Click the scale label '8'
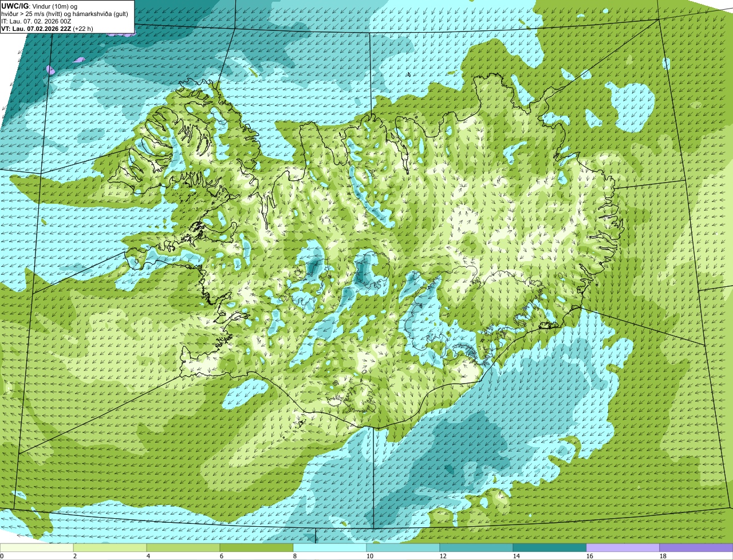733x560 pixels. tap(294, 556)
